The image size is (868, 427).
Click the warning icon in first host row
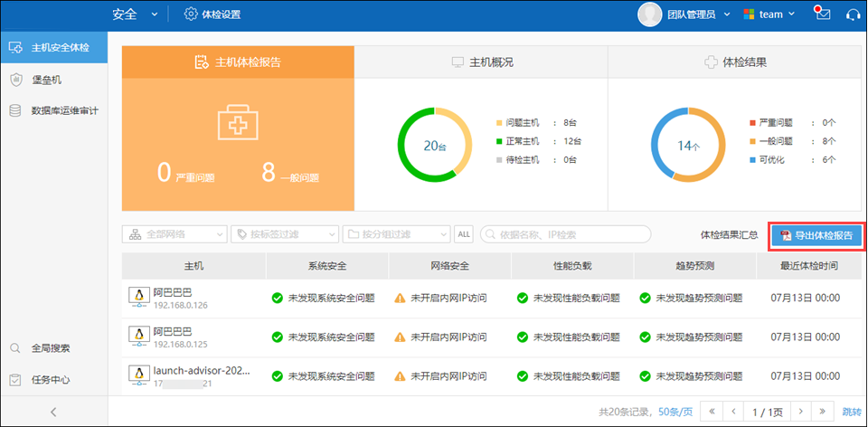tap(400, 298)
